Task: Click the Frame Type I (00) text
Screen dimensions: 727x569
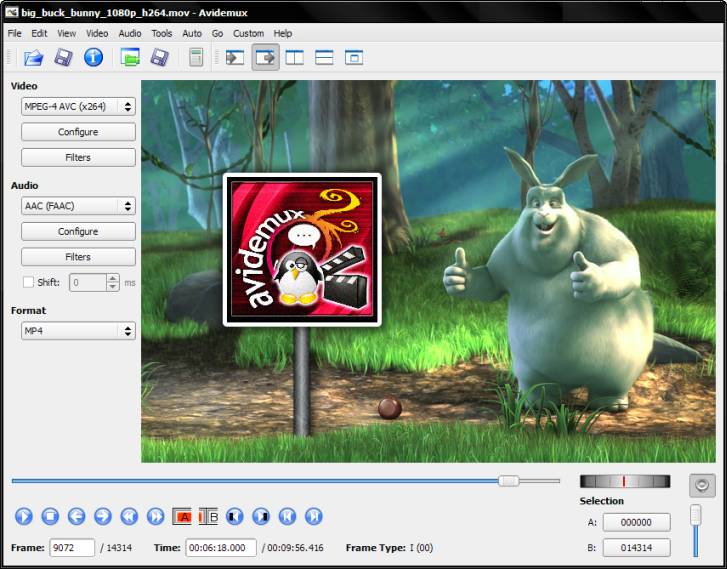Action: pyautogui.click(x=389, y=548)
